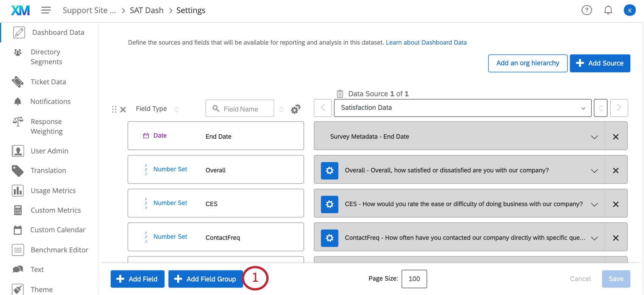The width and height of the screenshot is (644, 295).
Task: Follow the Learn about Dashboard Data link
Action: click(x=426, y=42)
